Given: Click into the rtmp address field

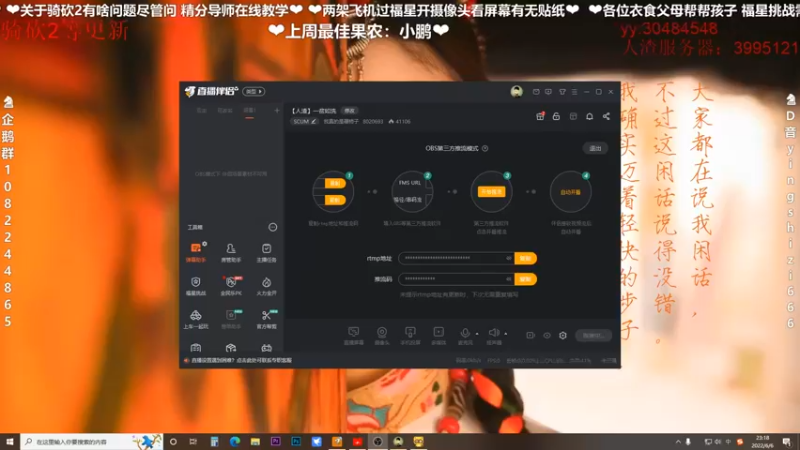Looking at the screenshot, I should coord(456,258).
